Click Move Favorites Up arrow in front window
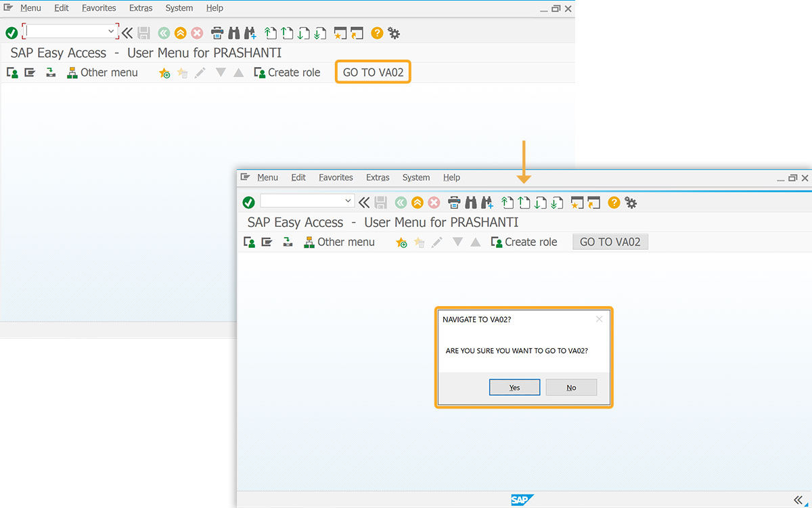This screenshot has height=508, width=812. pos(475,242)
